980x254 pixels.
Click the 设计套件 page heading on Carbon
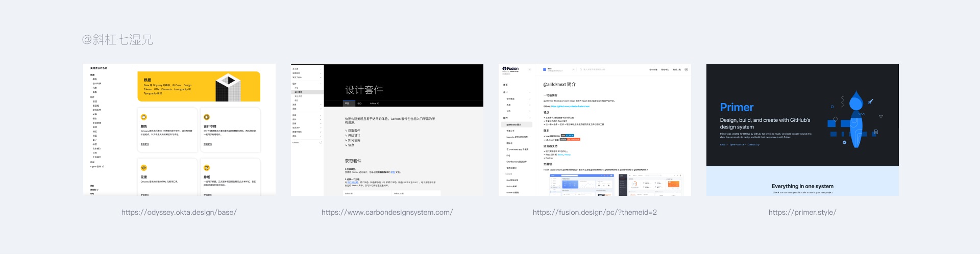click(364, 90)
